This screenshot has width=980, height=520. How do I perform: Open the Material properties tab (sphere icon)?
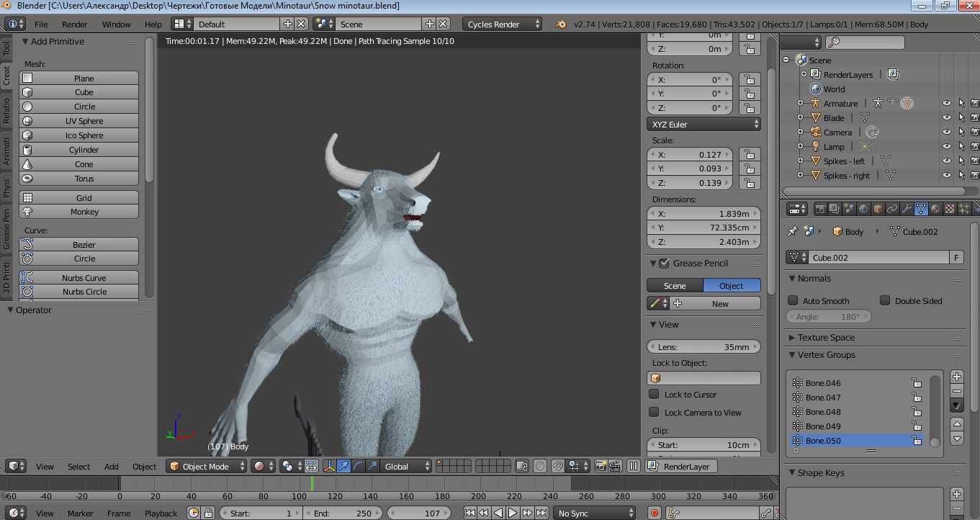[x=935, y=208]
